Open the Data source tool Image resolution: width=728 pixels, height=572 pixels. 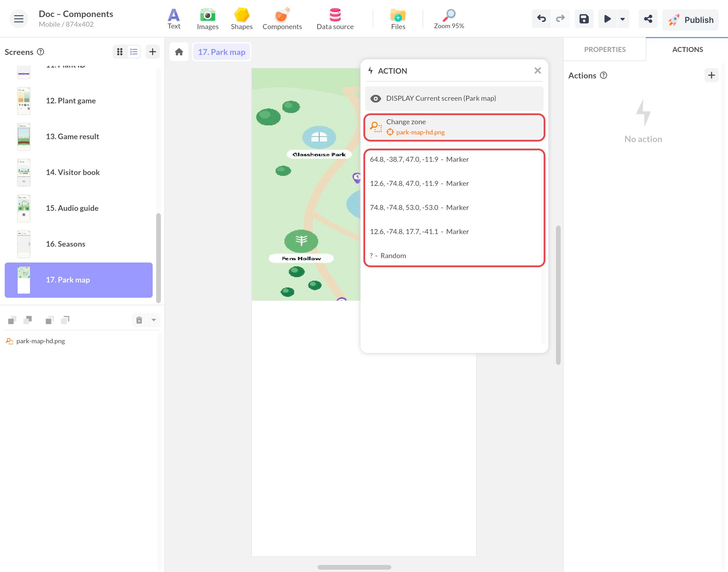[x=335, y=19]
